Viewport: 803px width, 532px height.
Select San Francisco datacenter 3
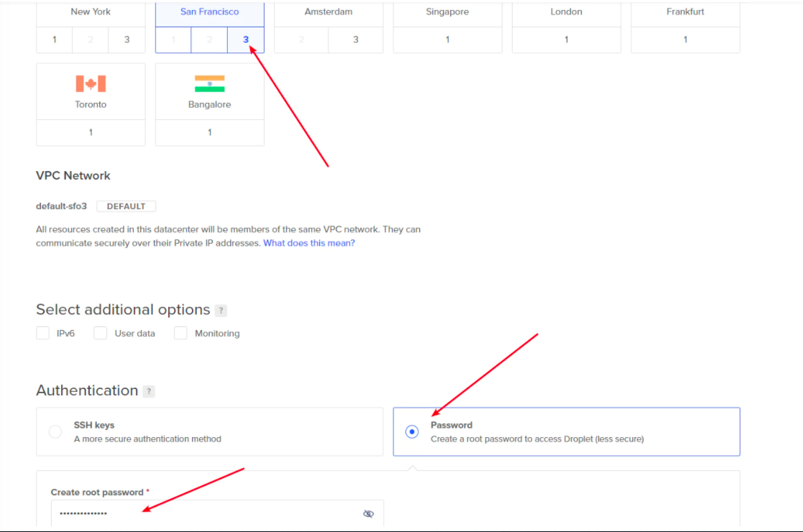point(246,40)
